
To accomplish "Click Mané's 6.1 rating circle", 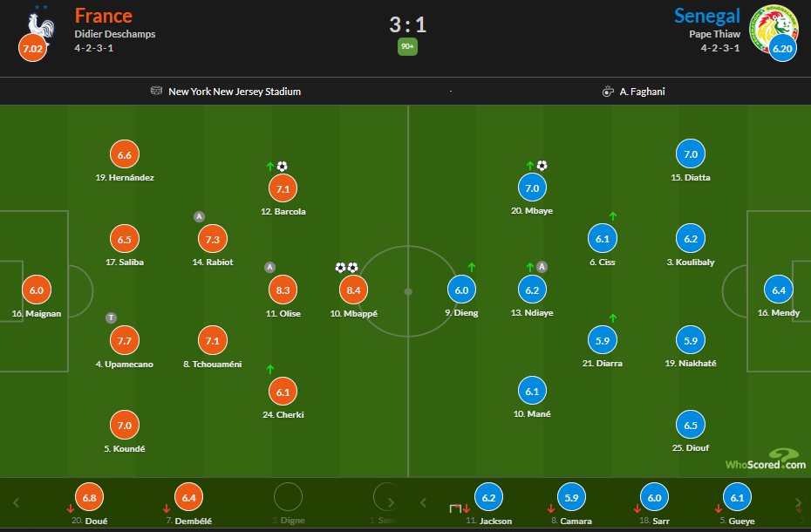I will point(532,392).
